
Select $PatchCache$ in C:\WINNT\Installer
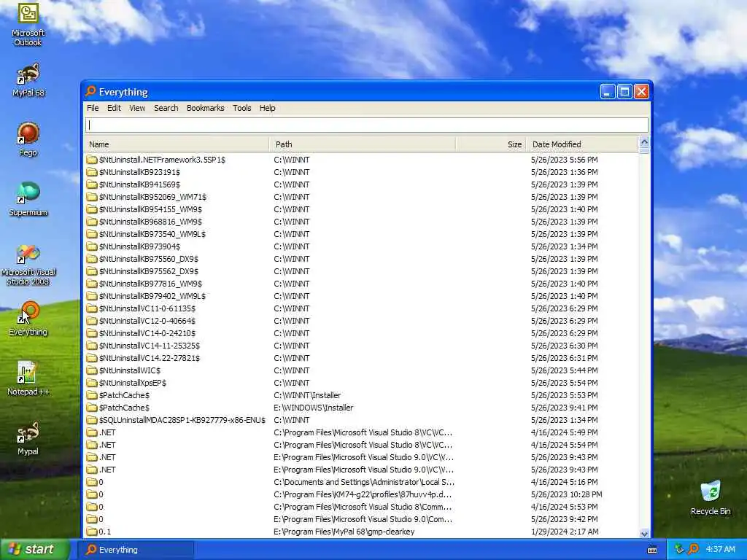360,395
